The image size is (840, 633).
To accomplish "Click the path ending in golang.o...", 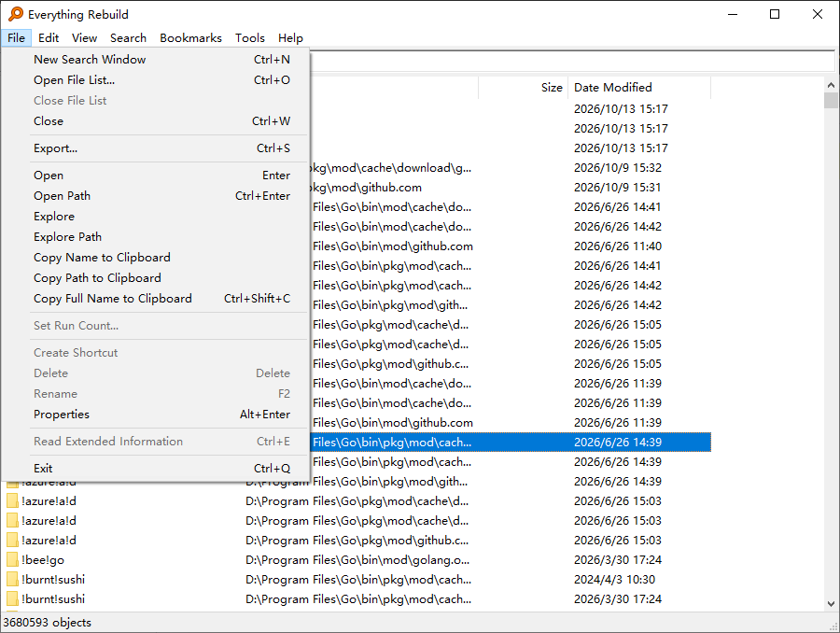I will coord(357,560).
